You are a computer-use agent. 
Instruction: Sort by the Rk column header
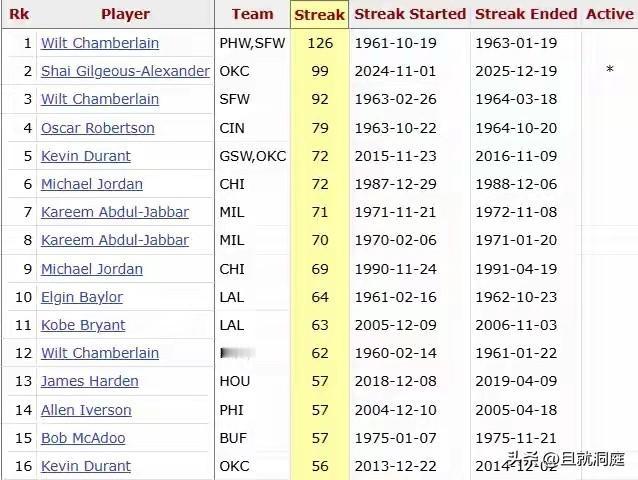click(x=19, y=14)
